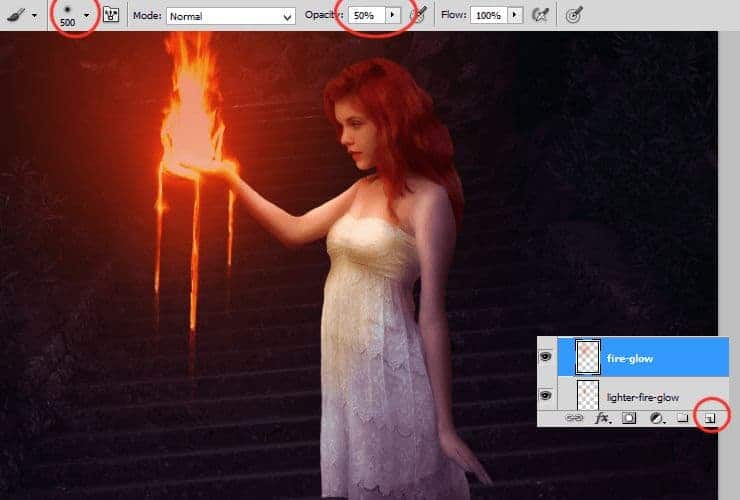Expand the Opacity slider arrow
Viewport: 740px width, 500px height.
pos(393,15)
